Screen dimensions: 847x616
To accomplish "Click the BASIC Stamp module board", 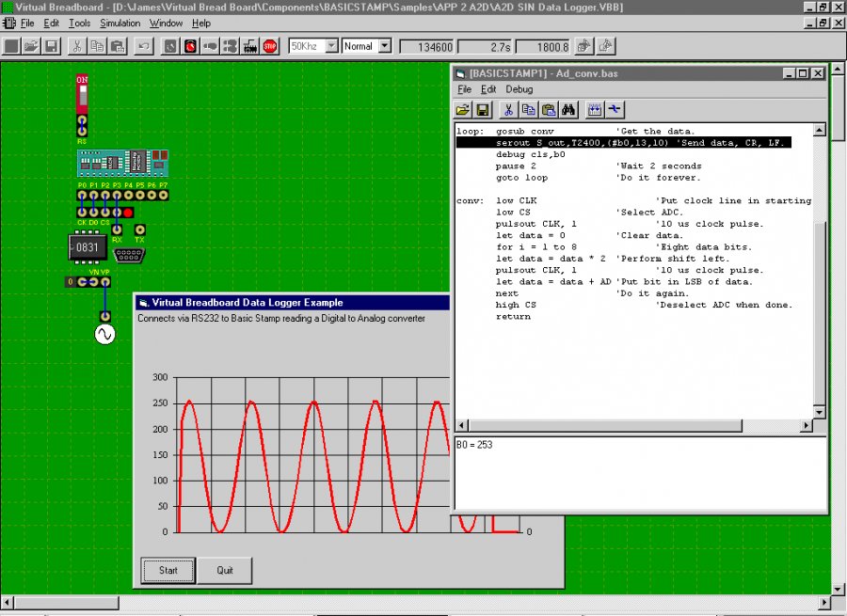I will (122, 163).
